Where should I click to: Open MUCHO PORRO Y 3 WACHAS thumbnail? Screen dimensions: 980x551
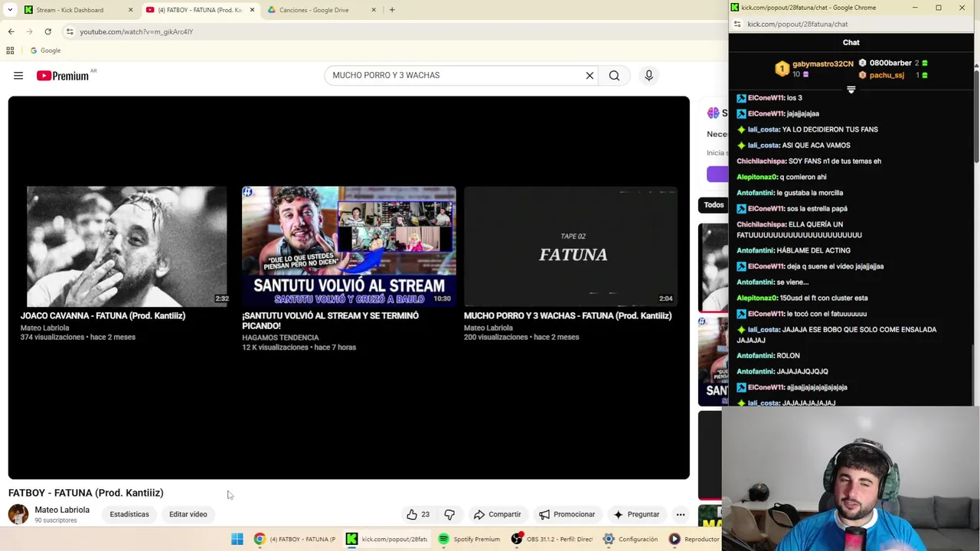pyautogui.click(x=571, y=246)
